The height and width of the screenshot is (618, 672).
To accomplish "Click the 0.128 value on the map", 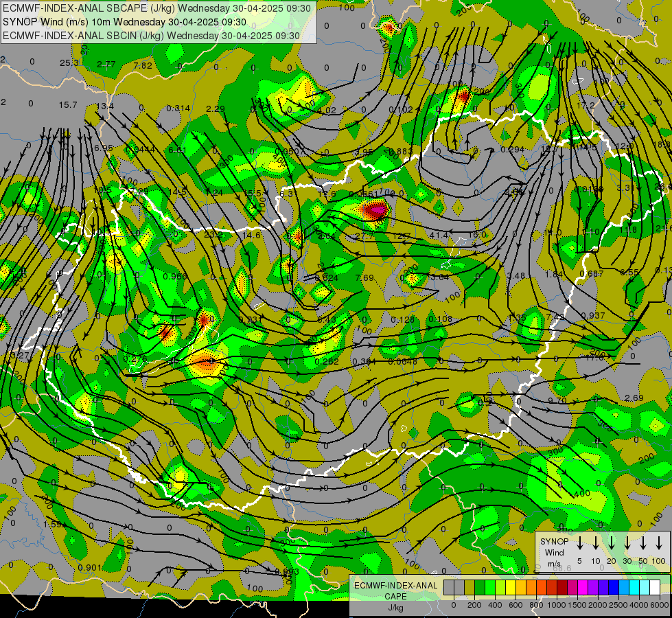I will 402,319.
